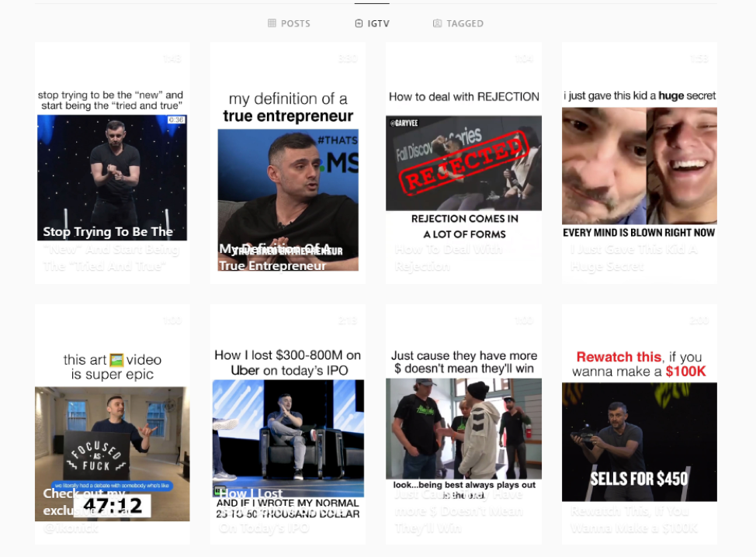Click 'Stop Trying To Be The' title text

(x=108, y=232)
